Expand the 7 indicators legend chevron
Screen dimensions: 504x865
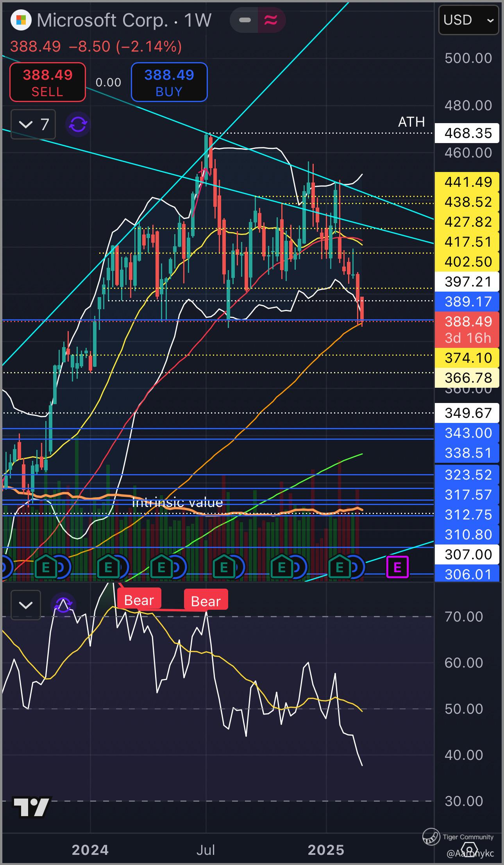33,125
